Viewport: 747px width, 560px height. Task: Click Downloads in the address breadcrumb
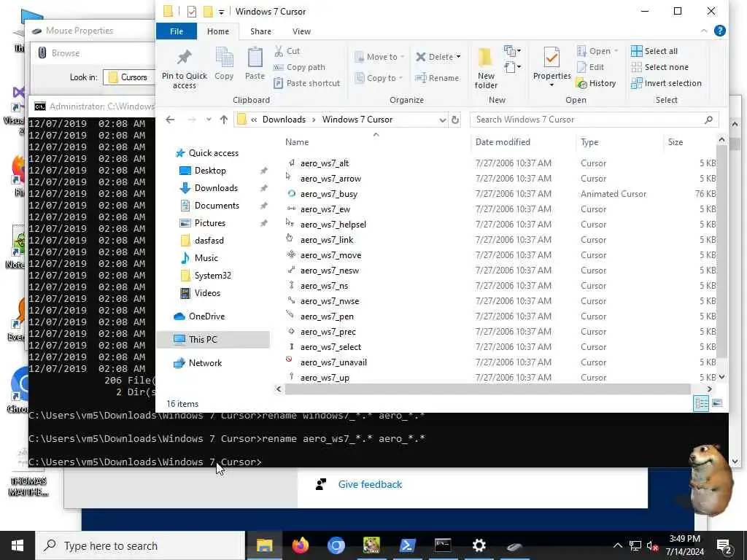pos(284,120)
